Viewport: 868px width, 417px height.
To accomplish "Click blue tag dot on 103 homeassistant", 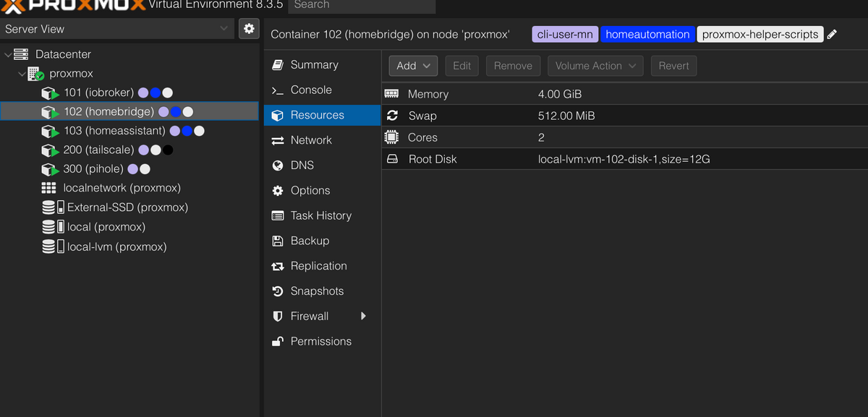I will pos(187,132).
